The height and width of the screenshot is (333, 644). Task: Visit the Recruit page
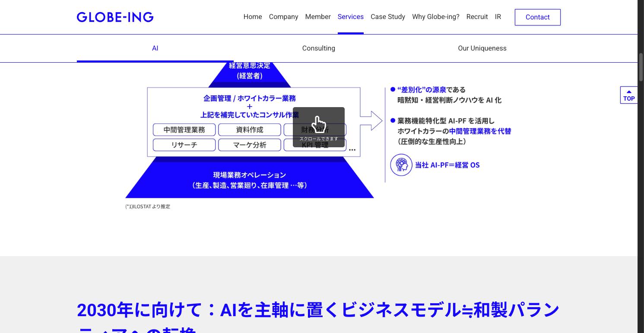point(477,17)
